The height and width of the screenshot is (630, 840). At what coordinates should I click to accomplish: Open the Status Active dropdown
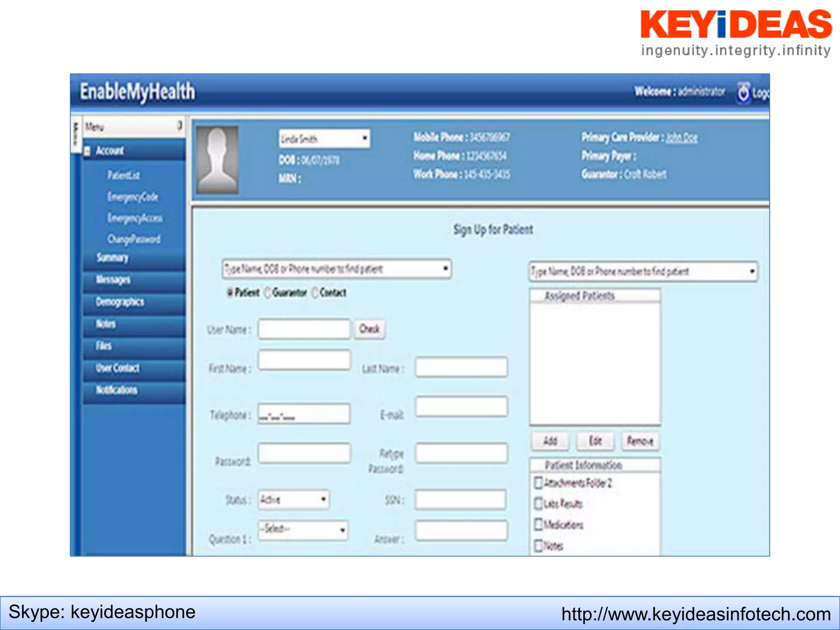pos(294,500)
